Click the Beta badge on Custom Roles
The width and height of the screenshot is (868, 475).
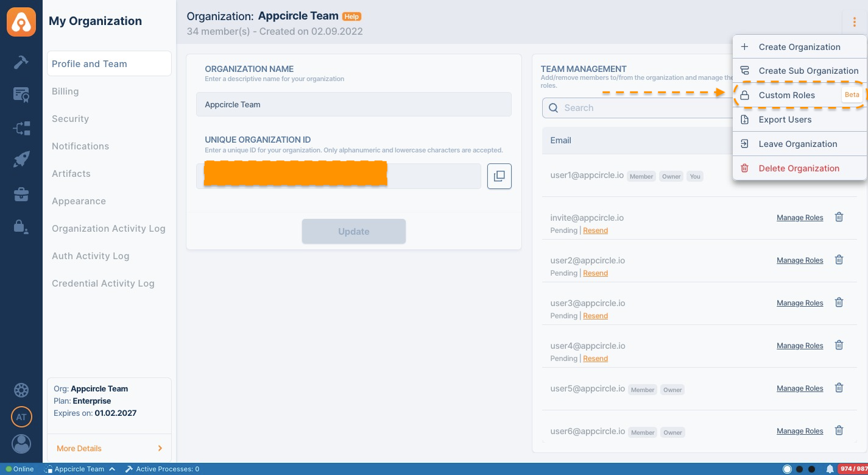(x=852, y=95)
